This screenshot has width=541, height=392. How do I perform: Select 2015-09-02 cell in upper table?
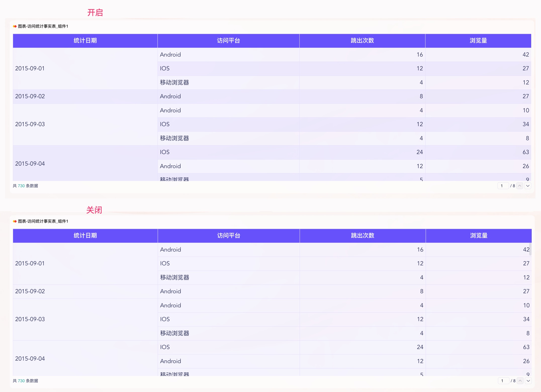85,96
